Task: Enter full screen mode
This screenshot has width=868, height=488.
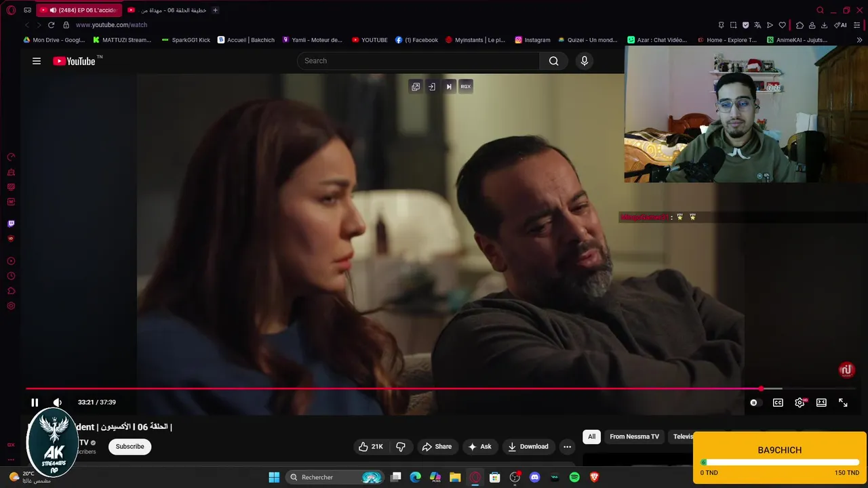Action: coord(843,403)
